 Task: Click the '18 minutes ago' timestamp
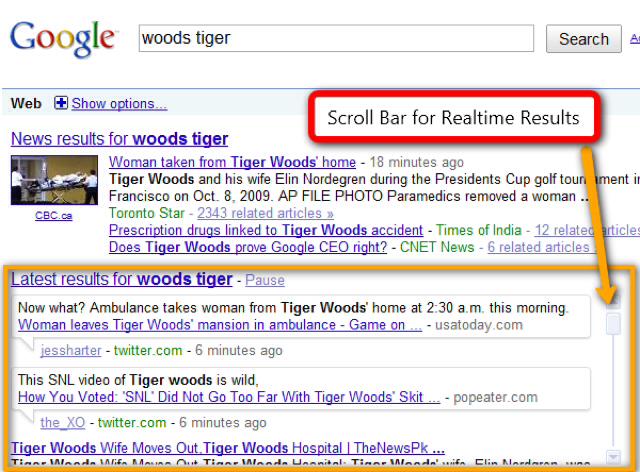(x=417, y=162)
